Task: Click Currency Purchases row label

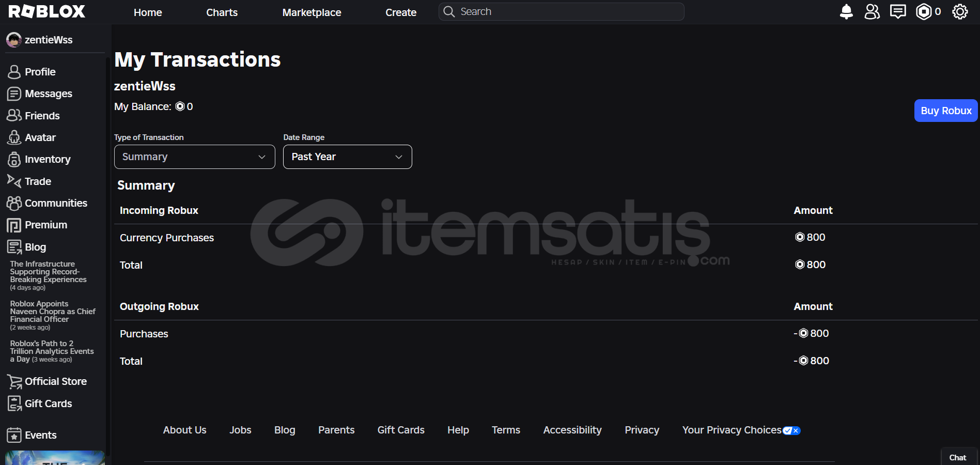Action: [x=167, y=238]
